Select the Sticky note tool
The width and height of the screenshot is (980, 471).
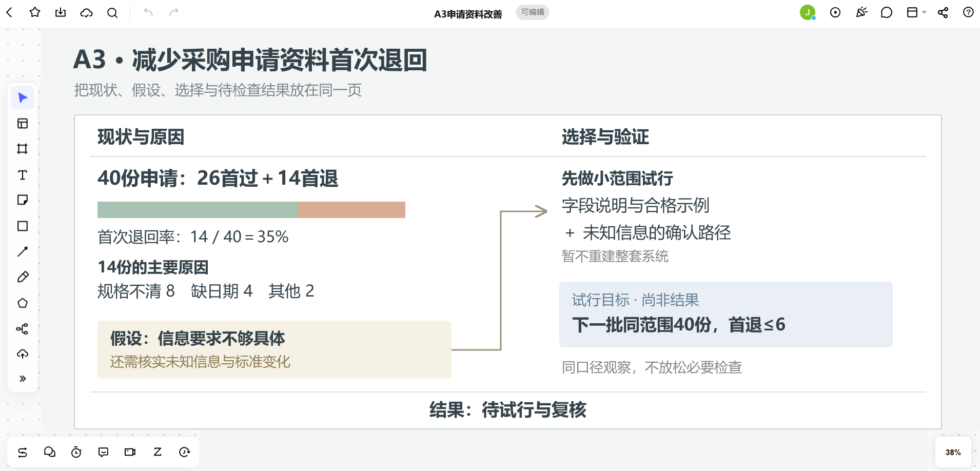pyautogui.click(x=23, y=200)
